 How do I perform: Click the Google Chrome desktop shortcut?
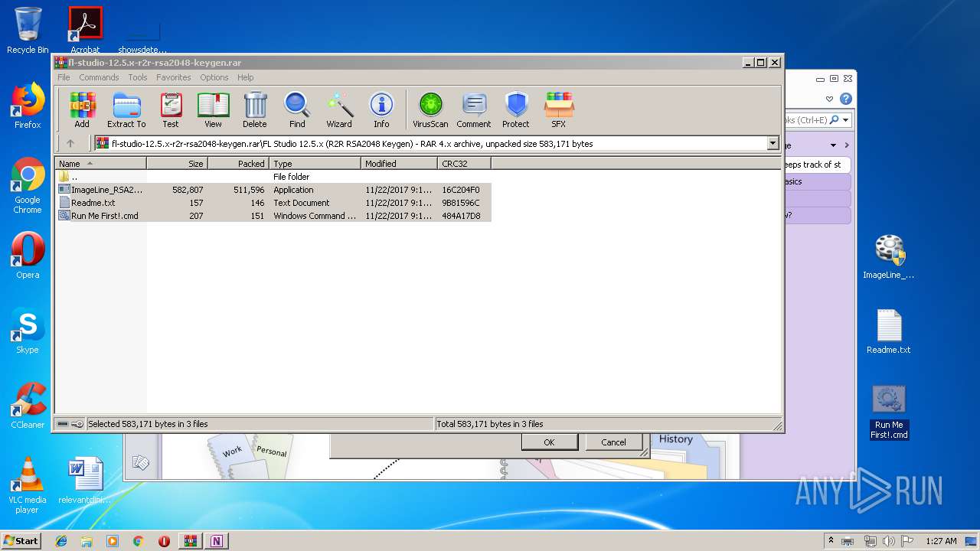pos(28,185)
